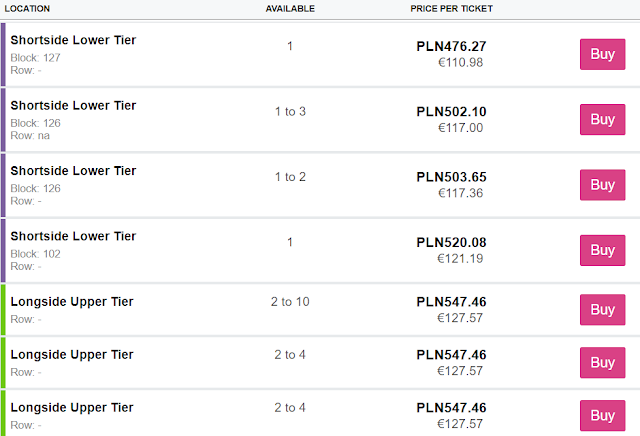Click the PLN520.08 price
The height and width of the screenshot is (436, 640).
pos(451,242)
